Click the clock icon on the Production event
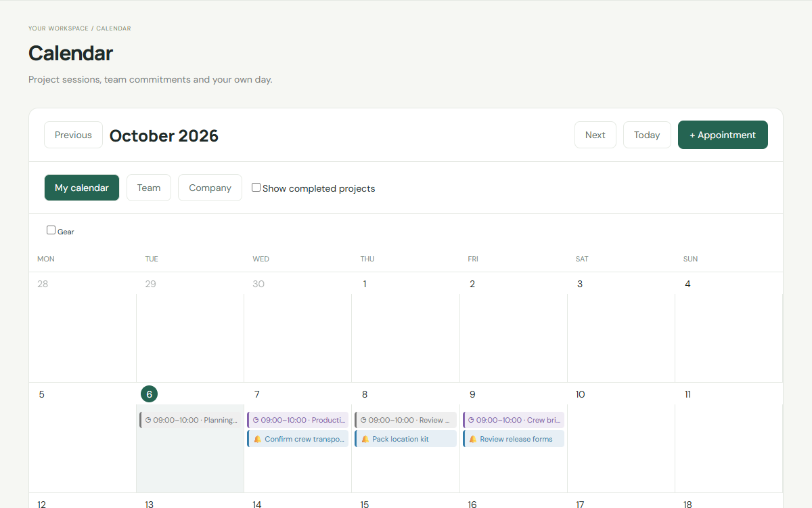The width and height of the screenshot is (812, 508). click(x=256, y=420)
